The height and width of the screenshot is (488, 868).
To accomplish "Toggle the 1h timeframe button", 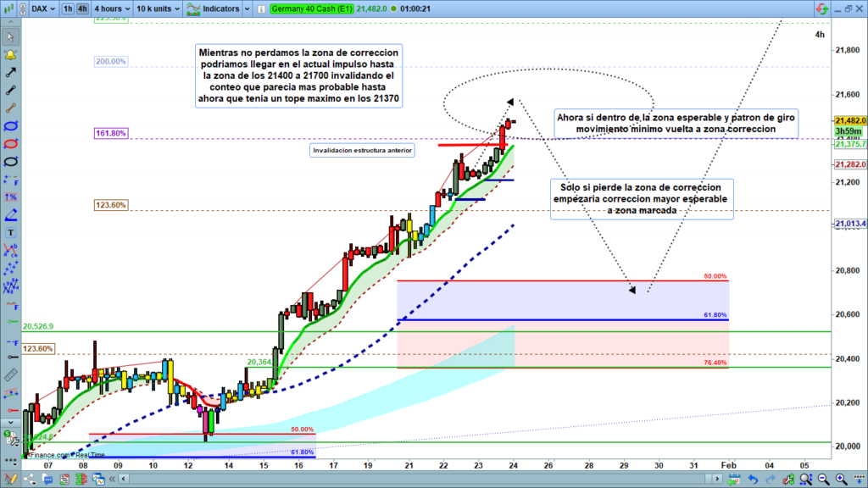I will [67, 9].
